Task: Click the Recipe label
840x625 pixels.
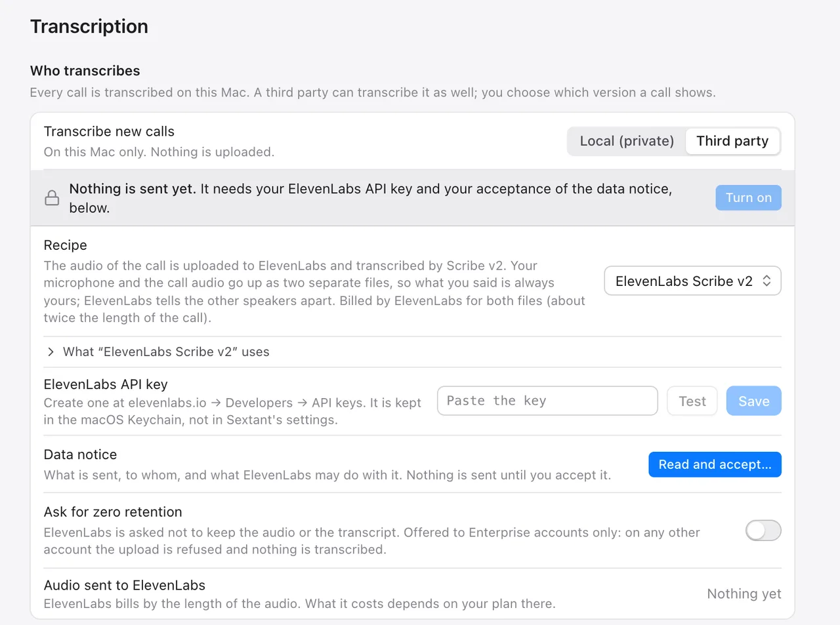Action: click(x=65, y=245)
